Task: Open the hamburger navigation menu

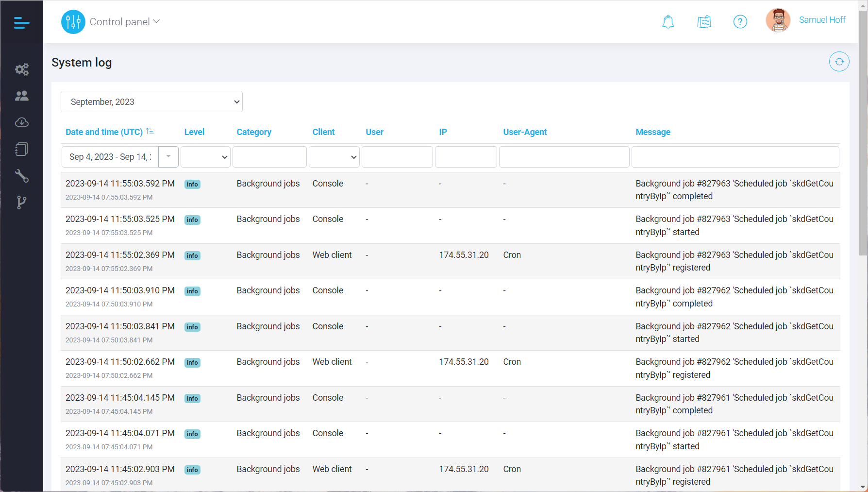Action: 21,22
